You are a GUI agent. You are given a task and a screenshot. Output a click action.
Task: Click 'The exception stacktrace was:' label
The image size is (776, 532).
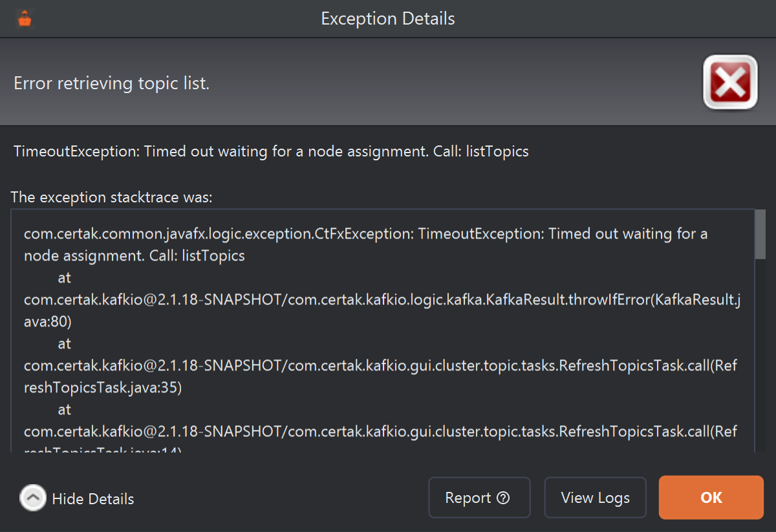click(x=111, y=197)
